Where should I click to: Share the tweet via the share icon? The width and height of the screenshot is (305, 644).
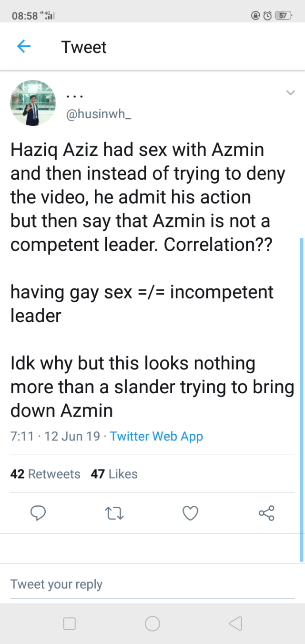[x=266, y=513]
